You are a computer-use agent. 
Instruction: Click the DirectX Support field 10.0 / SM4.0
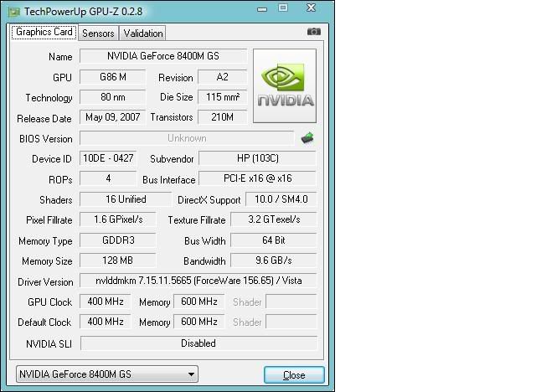[281, 199]
